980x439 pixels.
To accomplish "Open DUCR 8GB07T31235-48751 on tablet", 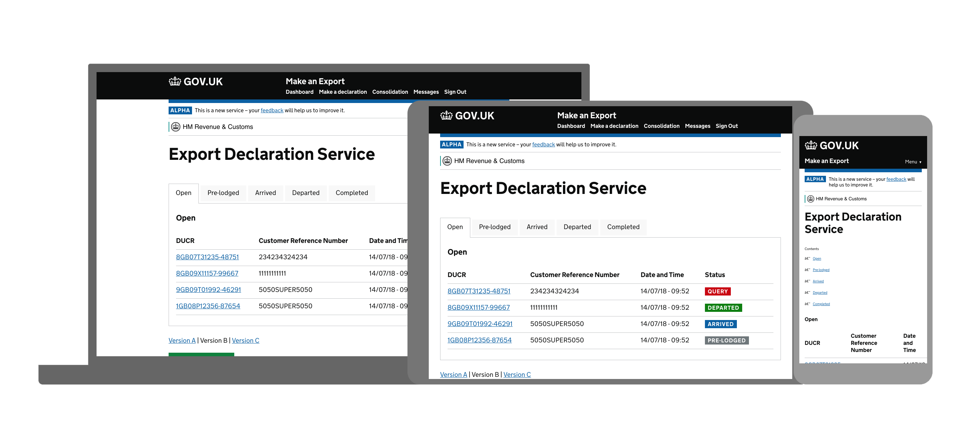I will 478,291.
